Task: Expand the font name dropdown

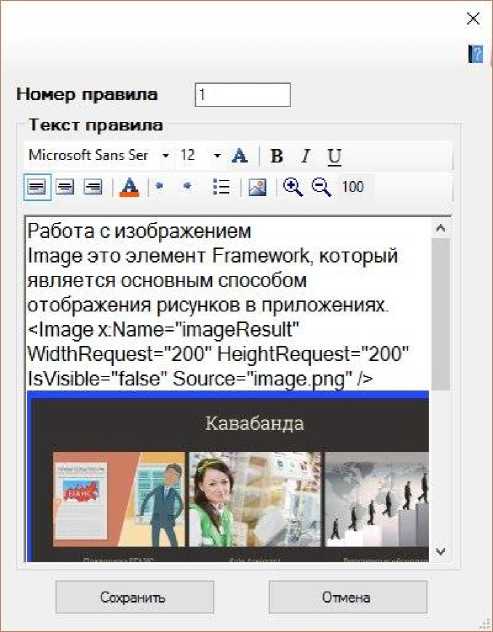Action: click(165, 156)
